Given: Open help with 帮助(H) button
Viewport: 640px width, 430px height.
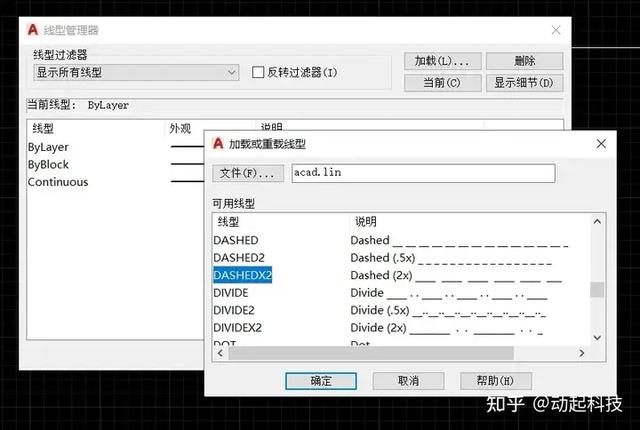Looking at the screenshot, I should 496,381.
